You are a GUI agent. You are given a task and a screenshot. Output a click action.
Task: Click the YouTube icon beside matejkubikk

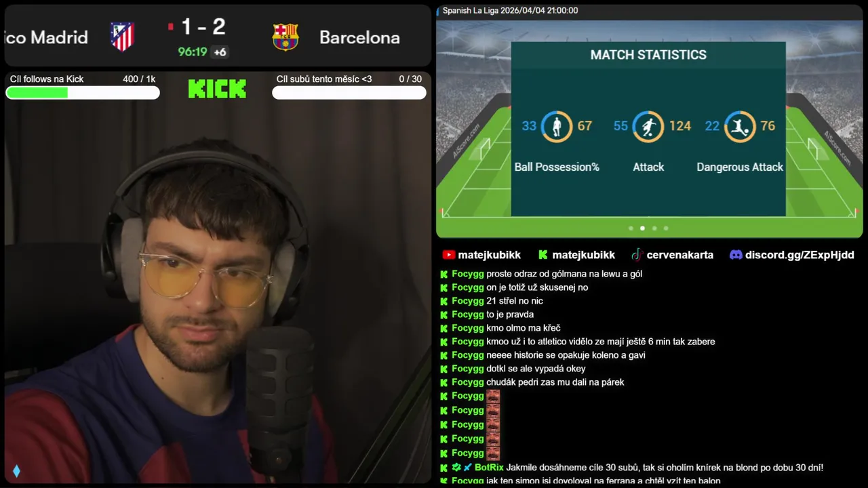[x=448, y=255]
